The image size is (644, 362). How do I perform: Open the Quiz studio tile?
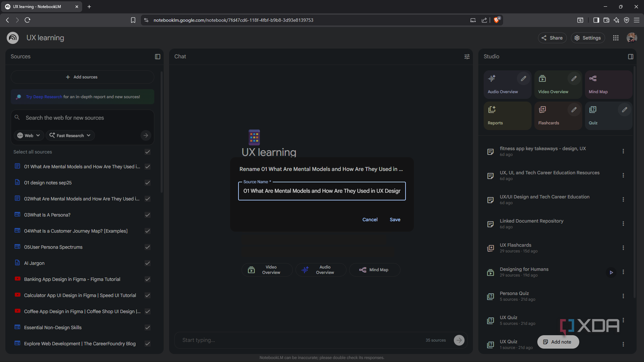pyautogui.click(x=608, y=115)
